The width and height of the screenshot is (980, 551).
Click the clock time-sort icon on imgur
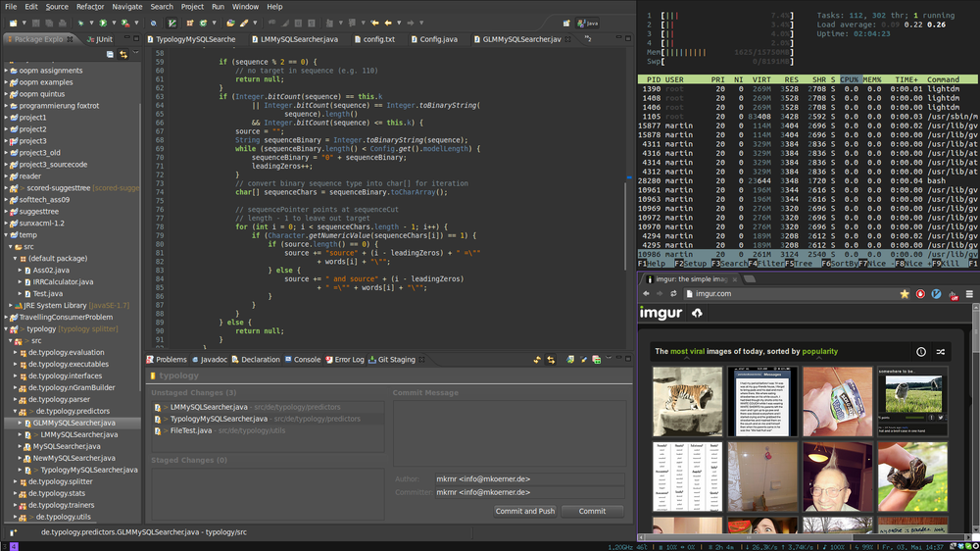click(x=920, y=351)
